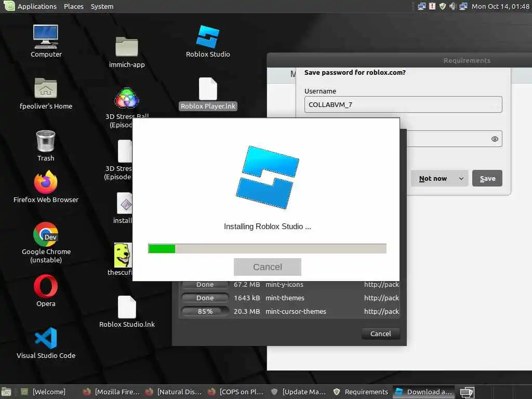Click the red exclamation tray notification icon
Viewport: 532px width, 399px height.
[432, 6]
